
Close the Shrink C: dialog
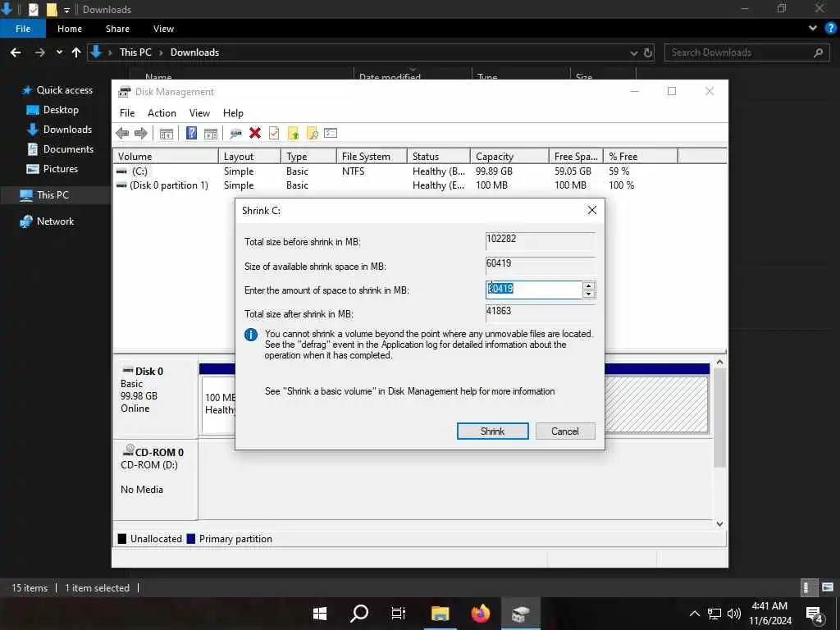point(592,210)
